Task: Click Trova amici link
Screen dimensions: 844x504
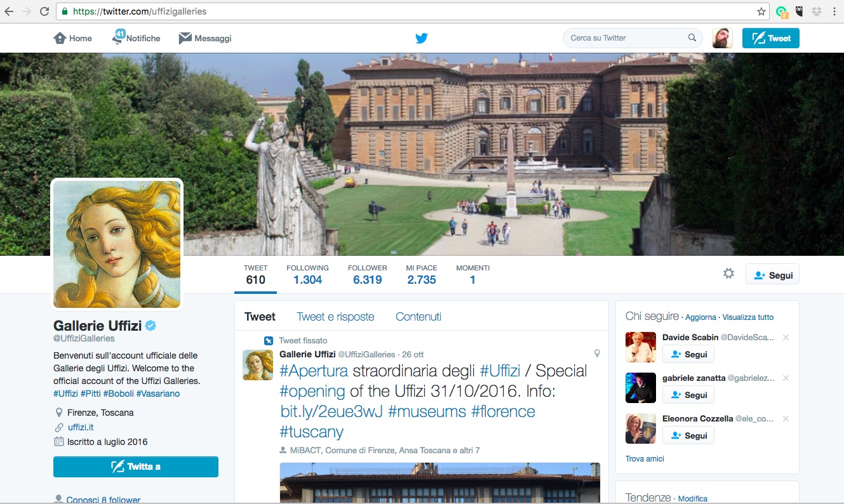Action: (x=645, y=458)
